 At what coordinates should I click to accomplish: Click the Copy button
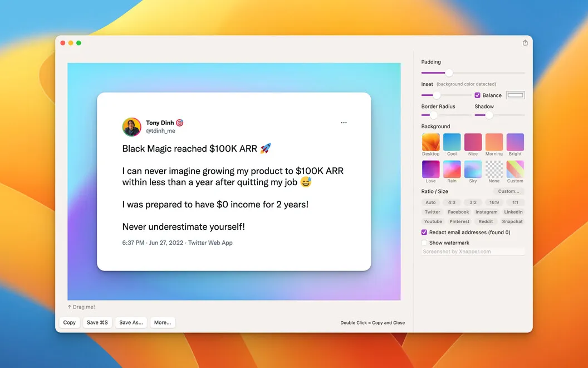coord(70,323)
